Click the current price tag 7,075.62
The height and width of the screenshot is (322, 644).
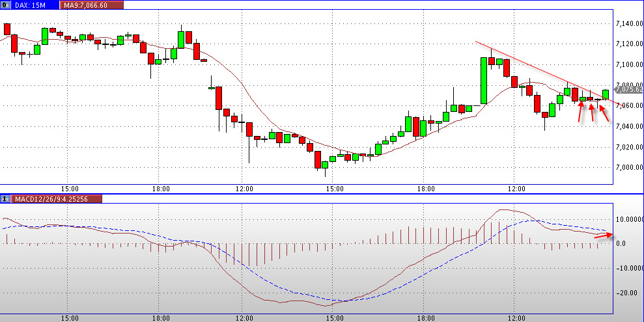629,89
